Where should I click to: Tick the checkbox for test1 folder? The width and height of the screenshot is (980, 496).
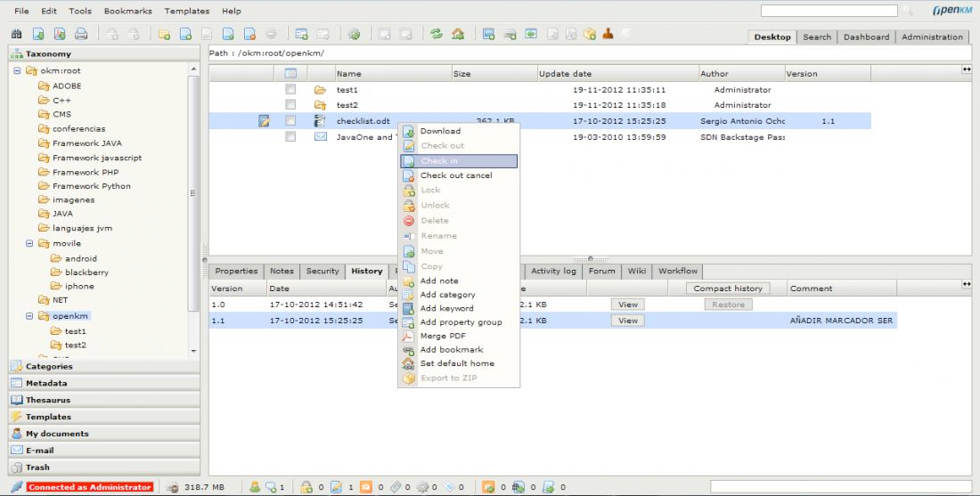[290, 90]
